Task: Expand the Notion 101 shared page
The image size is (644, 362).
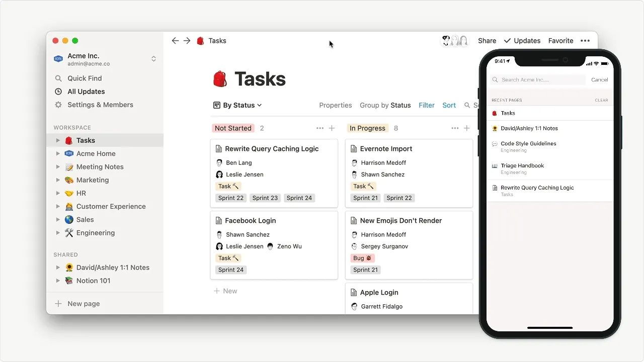Action: tap(58, 281)
